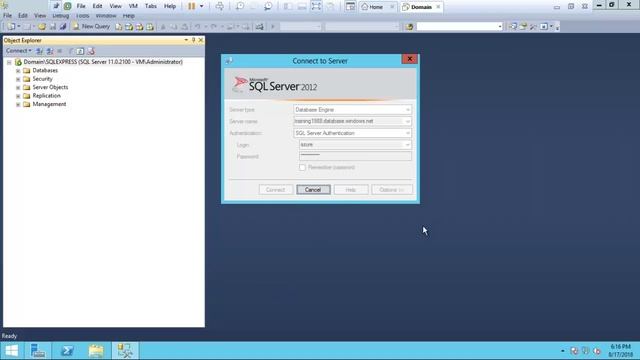Expand the Security folder node
The image size is (640, 360).
[x=18, y=79]
